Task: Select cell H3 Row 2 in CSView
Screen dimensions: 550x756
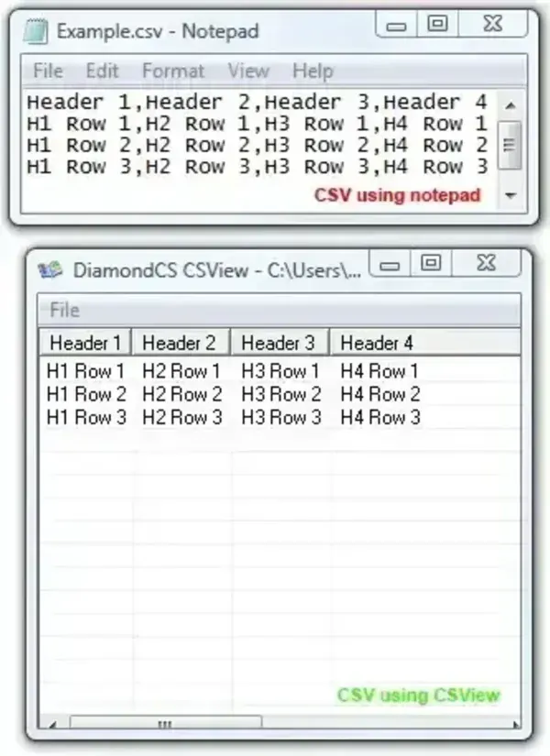Action: coord(280,394)
